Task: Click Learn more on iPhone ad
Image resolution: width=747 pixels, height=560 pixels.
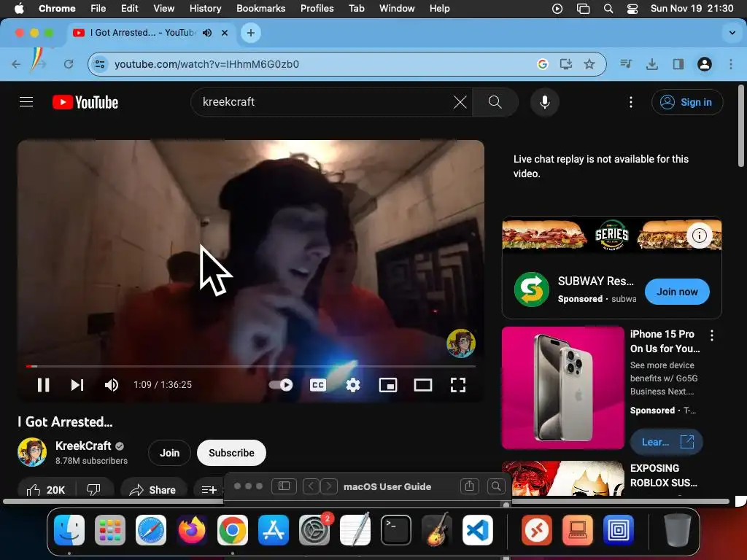Action: click(667, 442)
